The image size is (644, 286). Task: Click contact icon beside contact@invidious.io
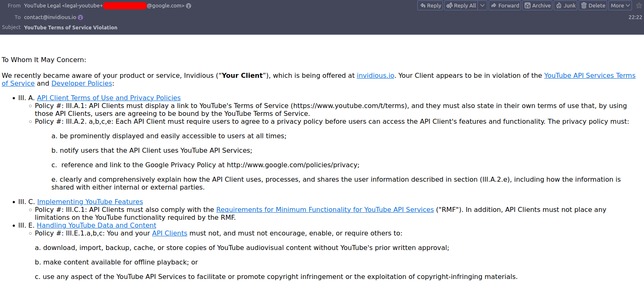click(x=80, y=17)
